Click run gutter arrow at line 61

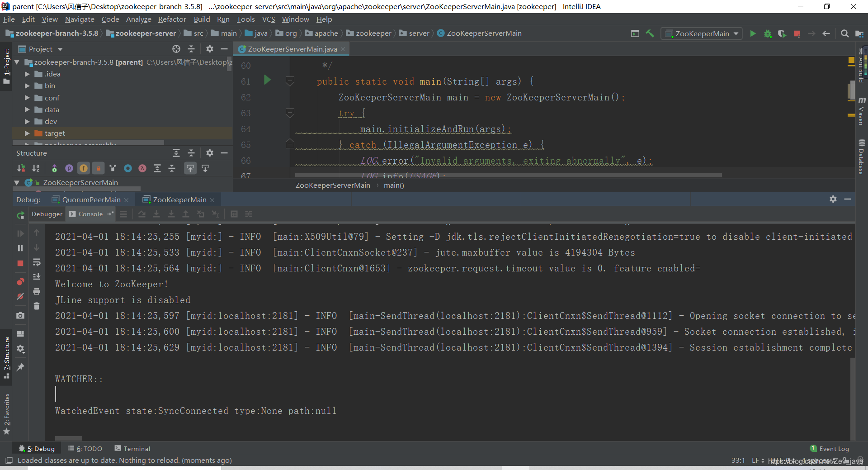tap(267, 80)
